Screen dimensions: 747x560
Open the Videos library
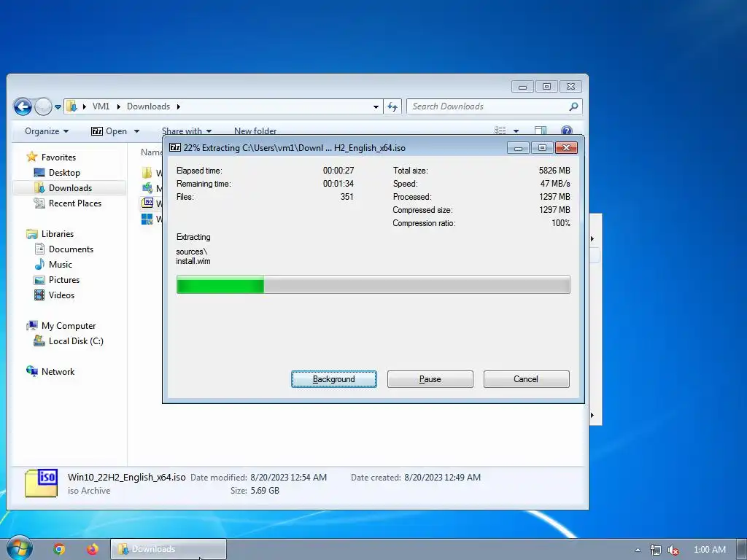pos(61,295)
